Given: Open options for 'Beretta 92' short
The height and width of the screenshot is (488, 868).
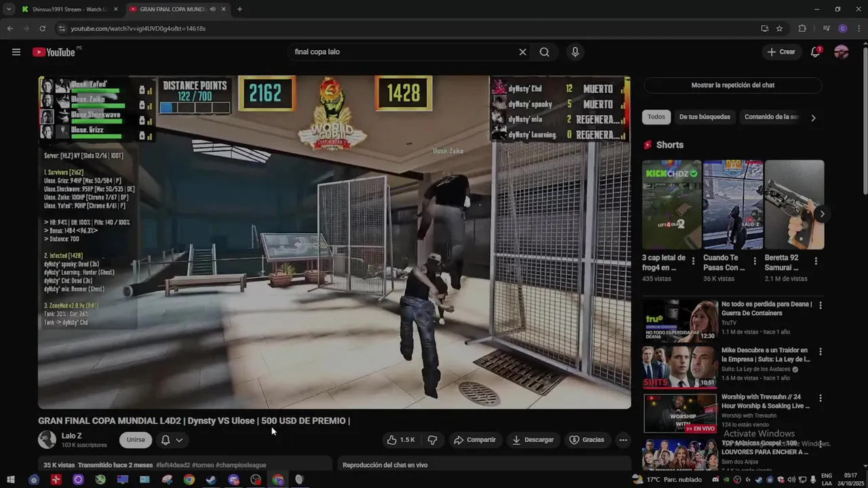Looking at the screenshot, I should [815, 261].
